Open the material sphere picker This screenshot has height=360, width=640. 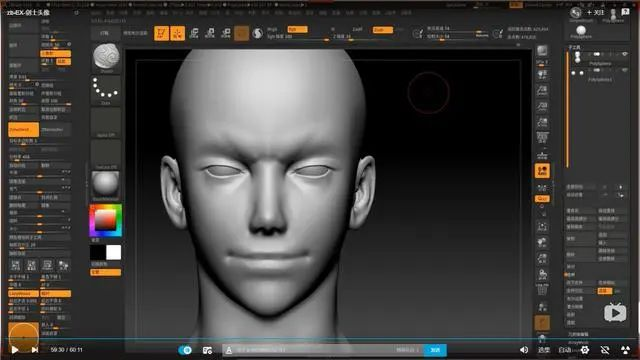[x=105, y=185]
